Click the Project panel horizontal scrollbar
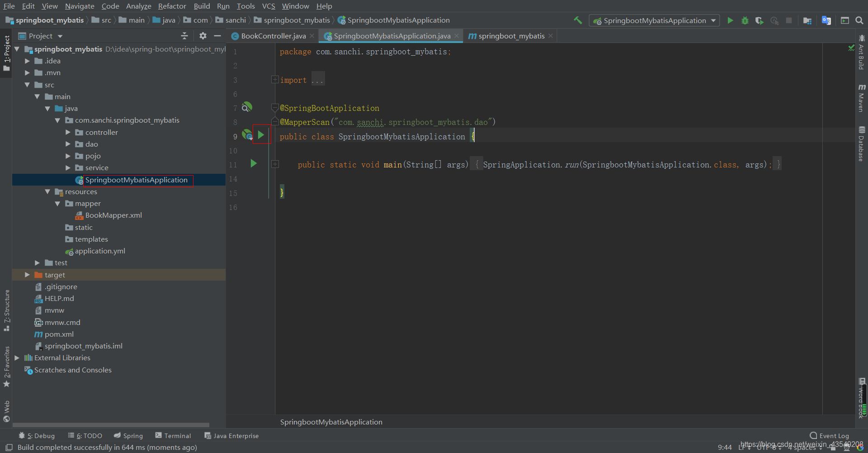 [111, 425]
